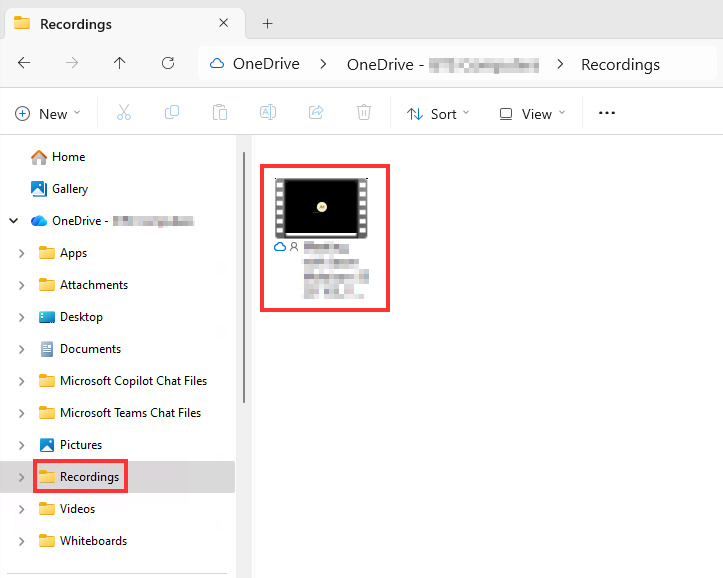Navigate back with the left arrow

click(x=24, y=63)
